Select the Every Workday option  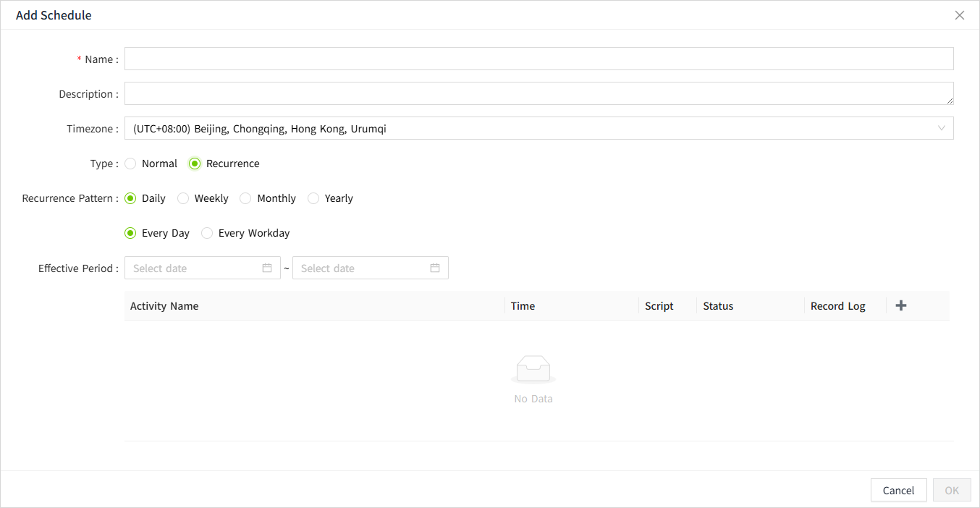pos(207,233)
